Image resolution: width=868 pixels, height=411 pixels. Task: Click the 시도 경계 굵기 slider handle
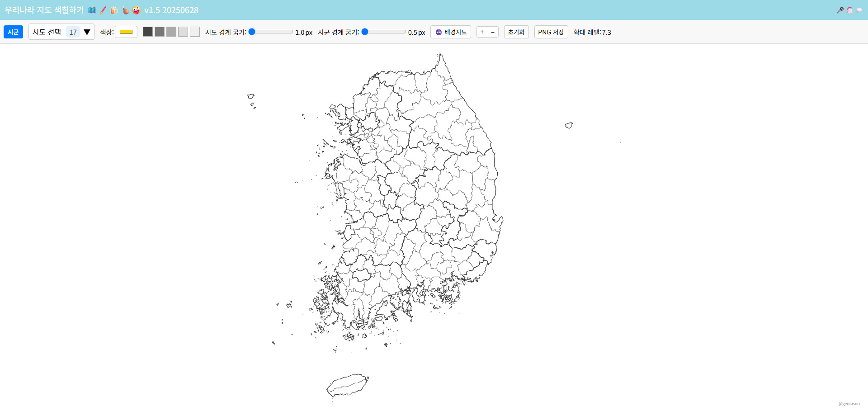252,32
